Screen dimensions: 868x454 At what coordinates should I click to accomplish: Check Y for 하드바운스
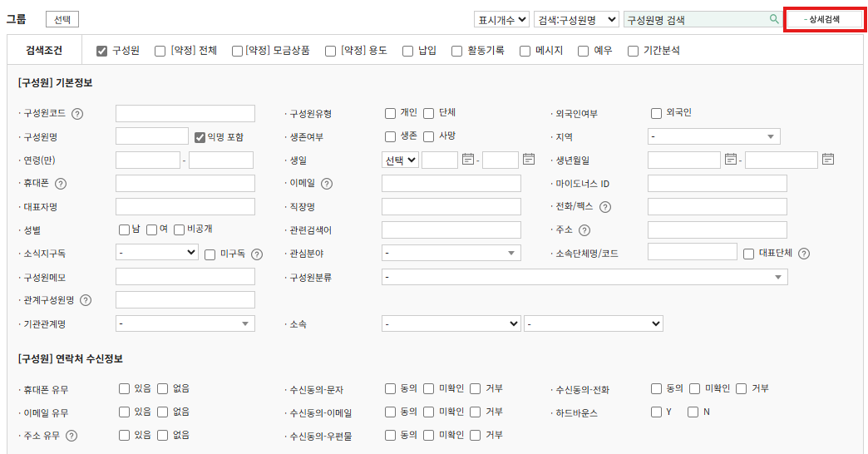click(x=657, y=412)
